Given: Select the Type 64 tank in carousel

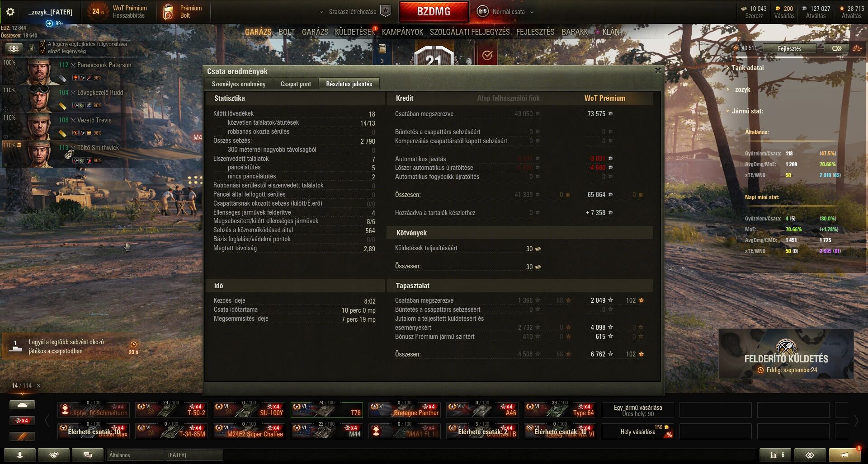Looking at the screenshot, I should click(x=560, y=410).
